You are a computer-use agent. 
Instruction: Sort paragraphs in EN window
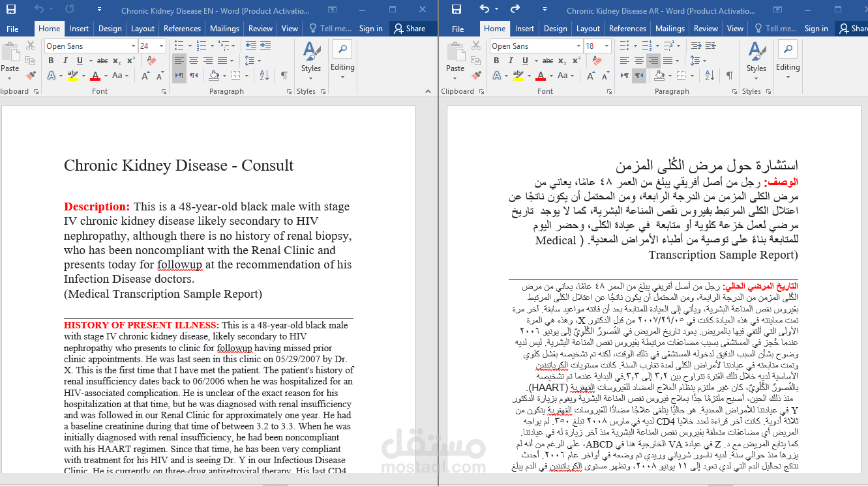[x=264, y=76]
